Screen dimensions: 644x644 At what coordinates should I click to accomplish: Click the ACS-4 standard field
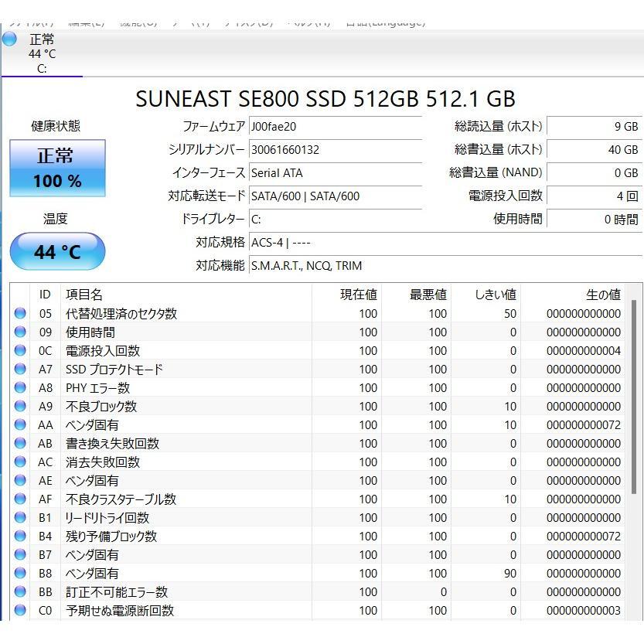tap(445, 242)
